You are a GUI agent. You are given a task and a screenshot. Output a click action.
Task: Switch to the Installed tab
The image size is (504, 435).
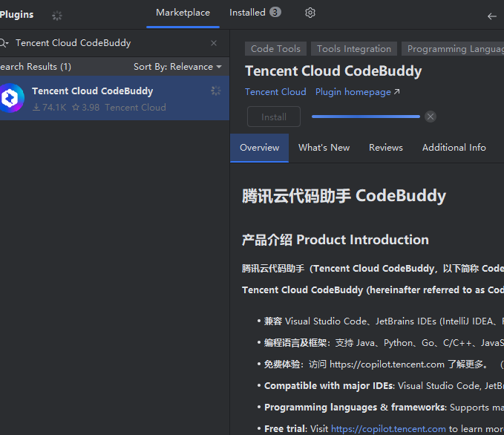pyautogui.click(x=255, y=13)
